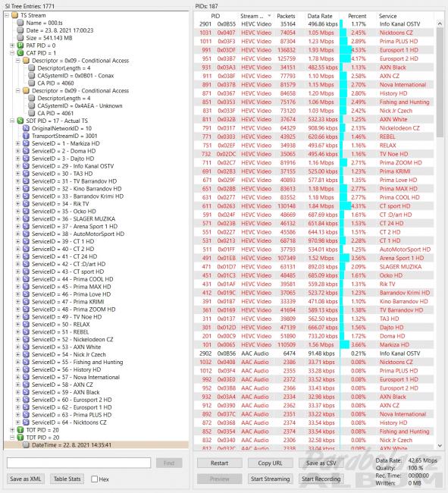Click the icon of ServiceID = 30 TA3 HD
This screenshot has width=448, height=493.
point(26,174)
